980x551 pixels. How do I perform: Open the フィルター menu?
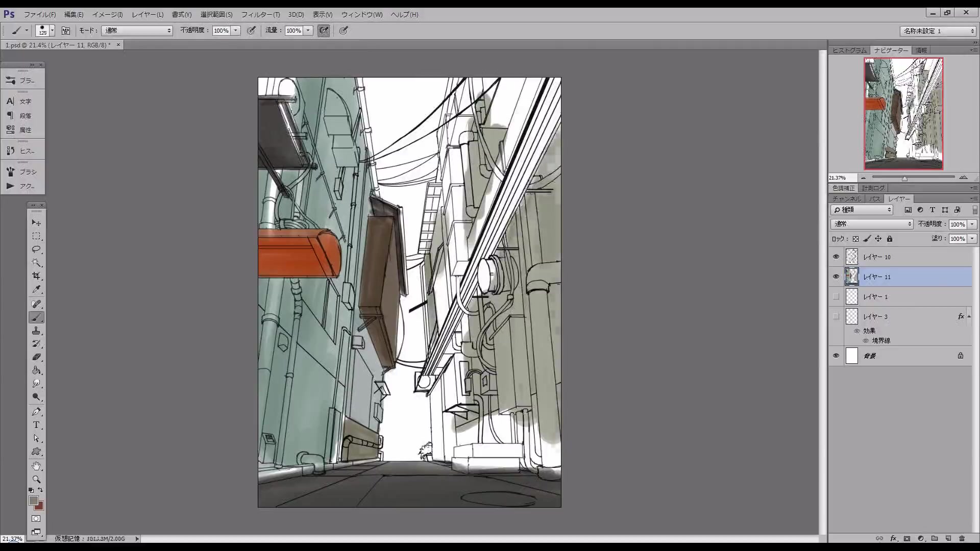260,14
